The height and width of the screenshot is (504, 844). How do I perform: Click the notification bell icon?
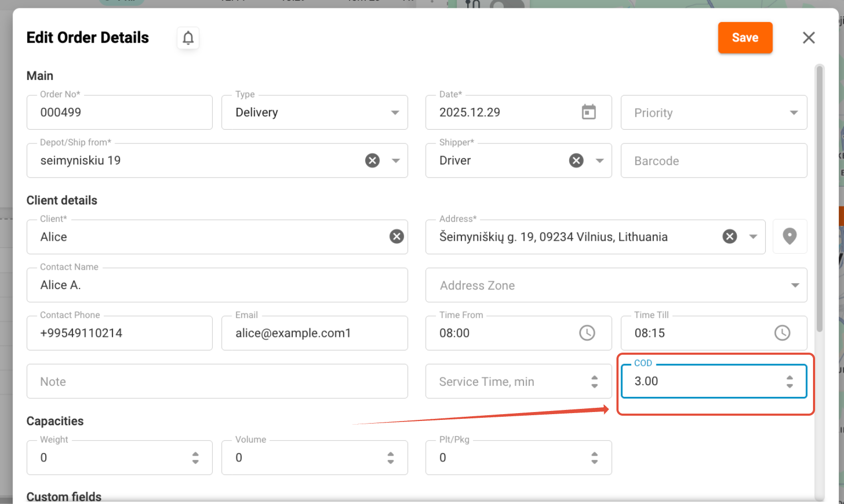[188, 38]
